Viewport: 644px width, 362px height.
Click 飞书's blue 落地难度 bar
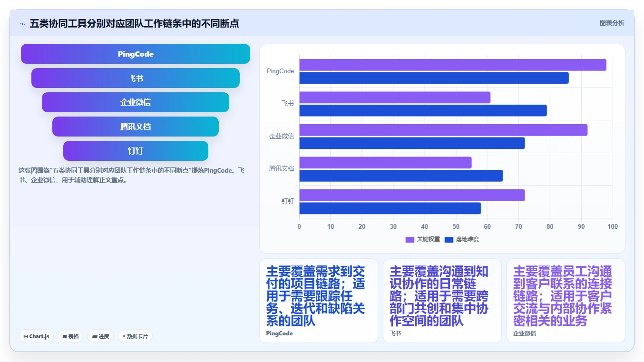423,110
